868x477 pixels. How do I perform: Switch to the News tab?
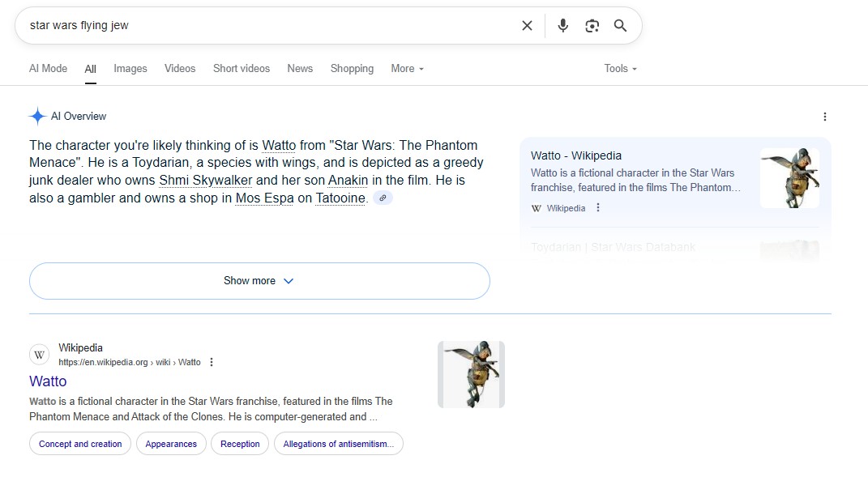click(300, 69)
